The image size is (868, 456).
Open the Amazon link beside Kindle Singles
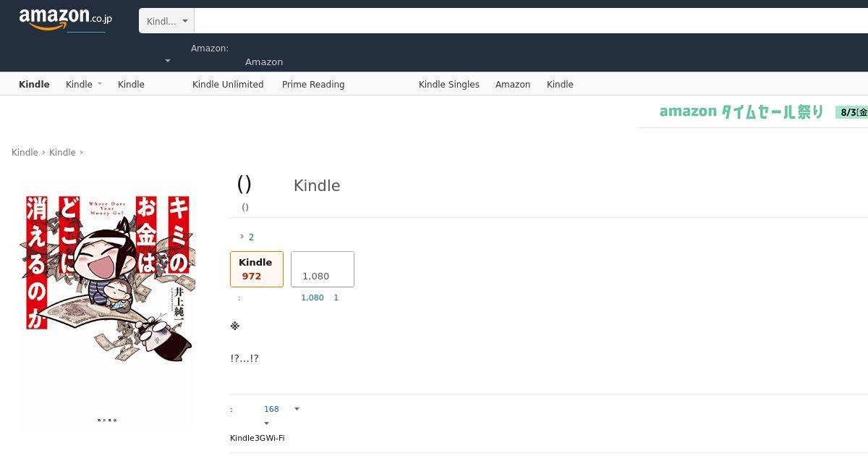click(513, 84)
